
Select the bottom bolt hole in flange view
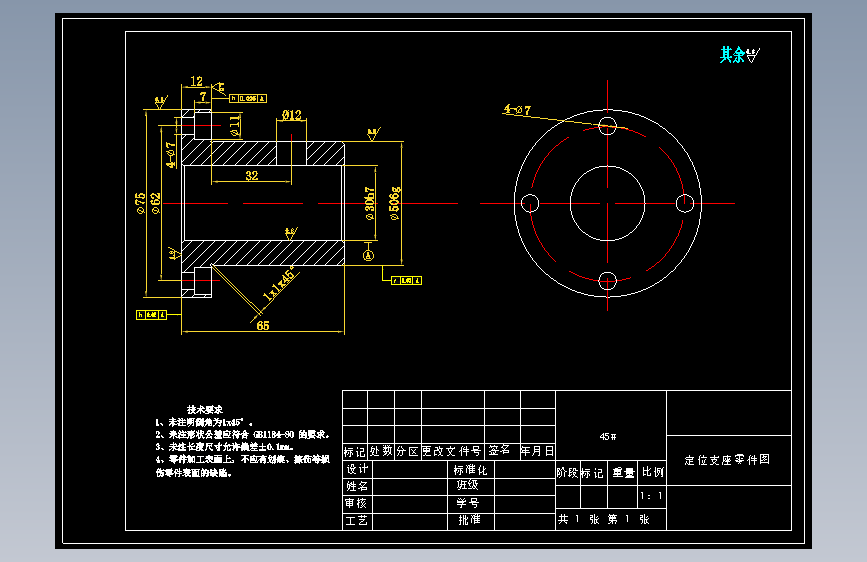pos(607,281)
